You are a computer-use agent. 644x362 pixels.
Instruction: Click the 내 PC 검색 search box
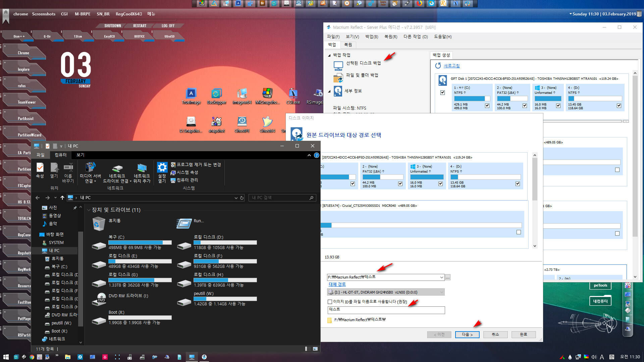pyautogui.click(x=282, y=198)
